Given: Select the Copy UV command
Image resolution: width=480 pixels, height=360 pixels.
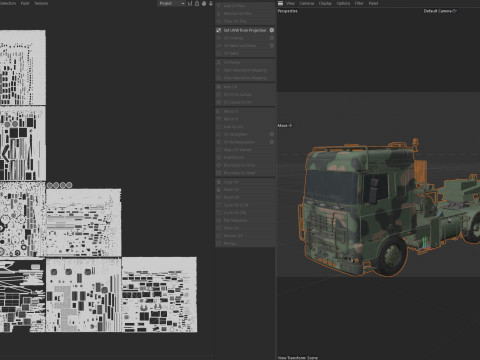Looking at the screenshot, I should [x=245, y=182].
